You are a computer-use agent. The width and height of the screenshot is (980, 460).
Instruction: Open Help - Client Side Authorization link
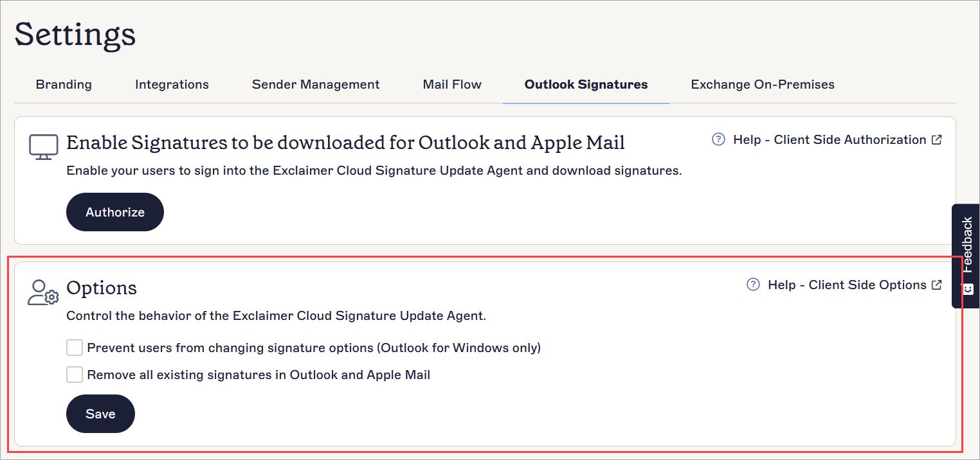pyautogui.click(x=829, y=139)
